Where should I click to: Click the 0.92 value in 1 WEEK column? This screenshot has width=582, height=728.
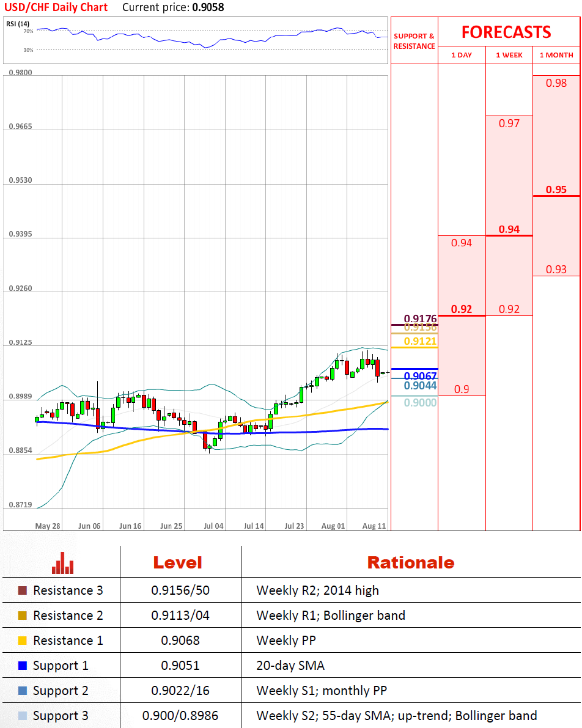pyautogui.click(x=509, y=309)
